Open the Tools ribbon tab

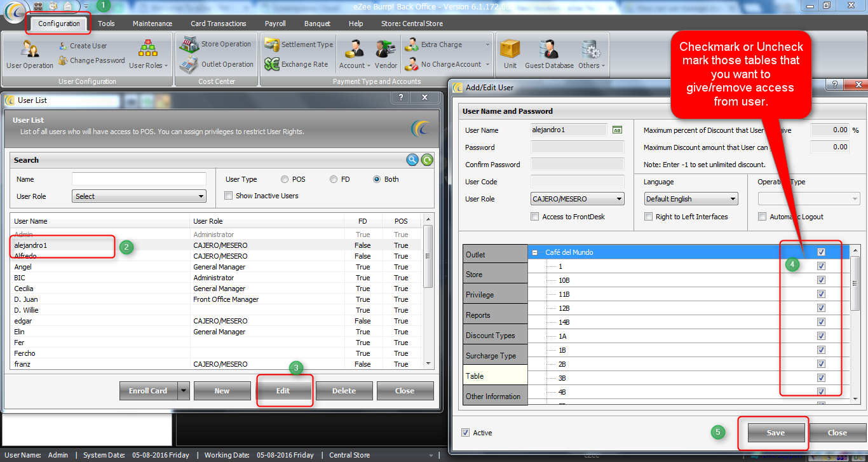click(106, 24)
